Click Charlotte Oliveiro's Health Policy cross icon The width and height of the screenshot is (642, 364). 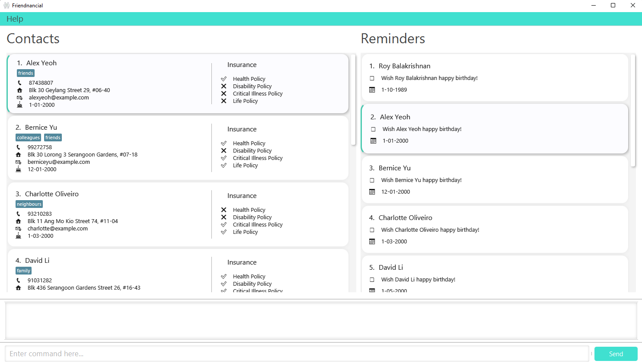224,210
